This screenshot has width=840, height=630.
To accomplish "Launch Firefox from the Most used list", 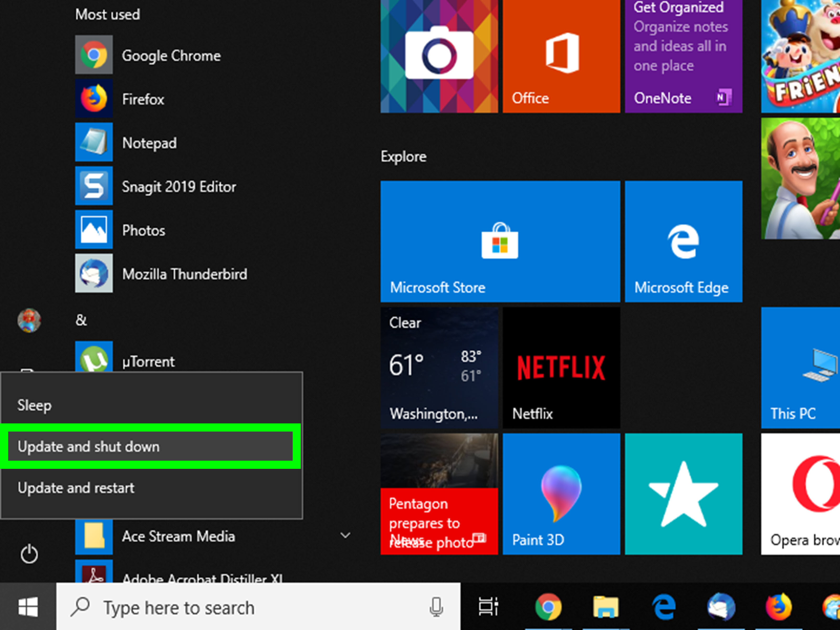I will coord(213,99).
